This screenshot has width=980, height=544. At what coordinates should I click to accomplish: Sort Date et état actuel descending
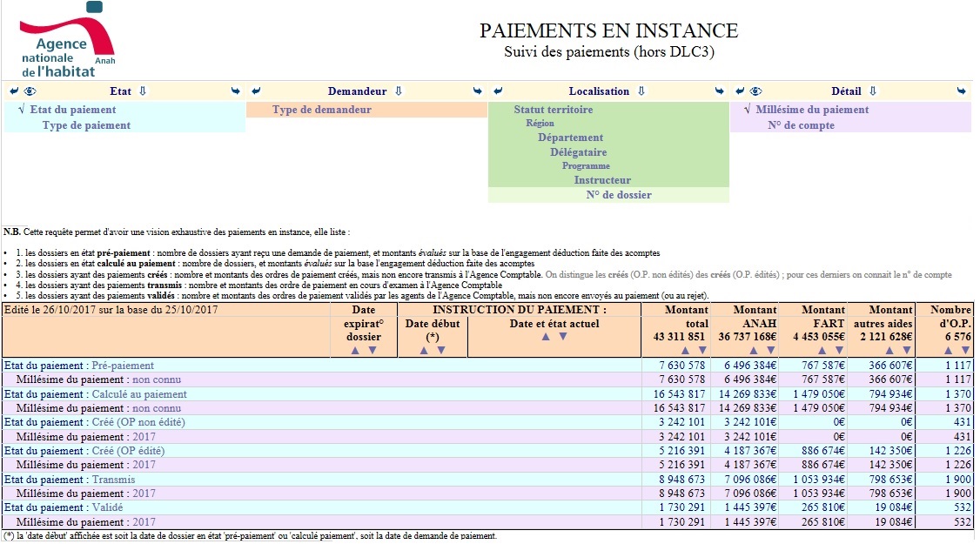[x=563, y=336]
